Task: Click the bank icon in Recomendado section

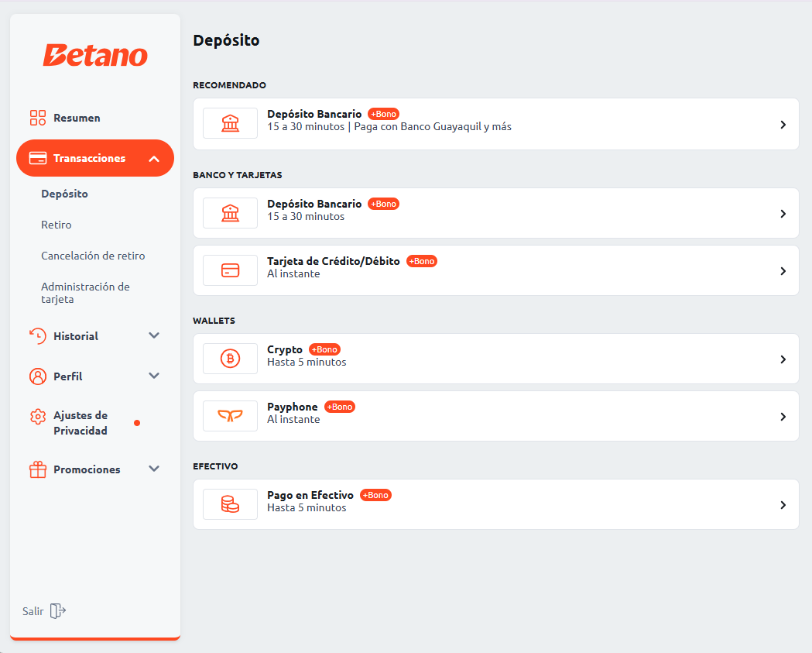Action: [231, 123]
